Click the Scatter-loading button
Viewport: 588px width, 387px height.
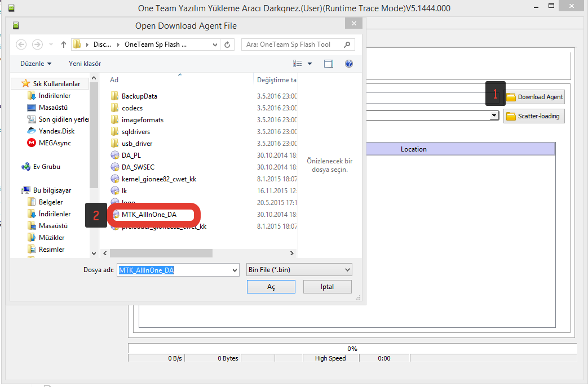533,116
